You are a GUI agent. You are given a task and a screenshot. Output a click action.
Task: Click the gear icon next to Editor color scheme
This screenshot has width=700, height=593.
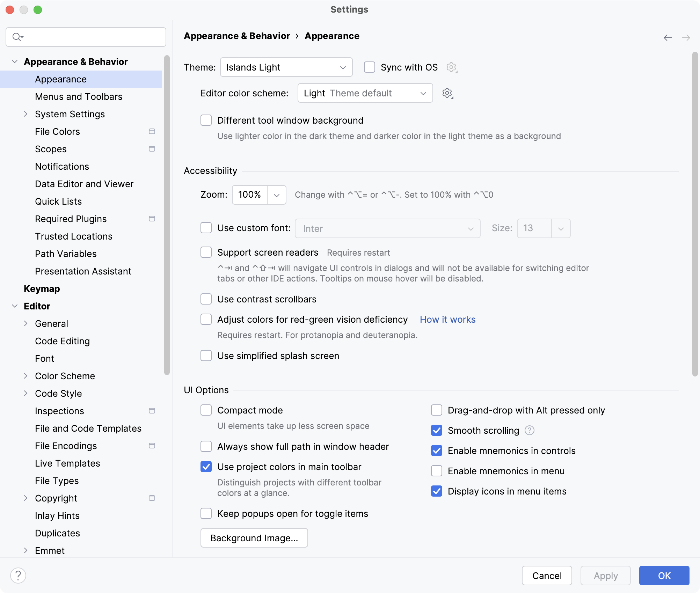[447, 93]
